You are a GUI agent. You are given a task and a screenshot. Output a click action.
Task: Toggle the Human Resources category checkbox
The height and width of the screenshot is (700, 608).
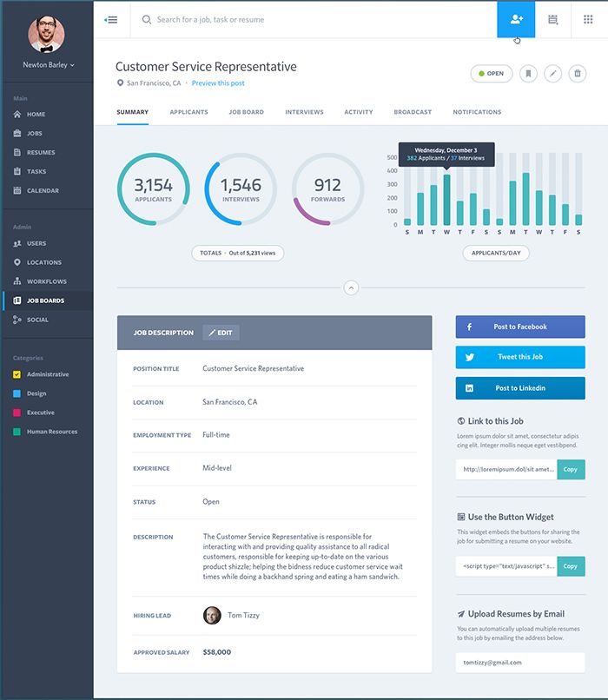point(17,432)
